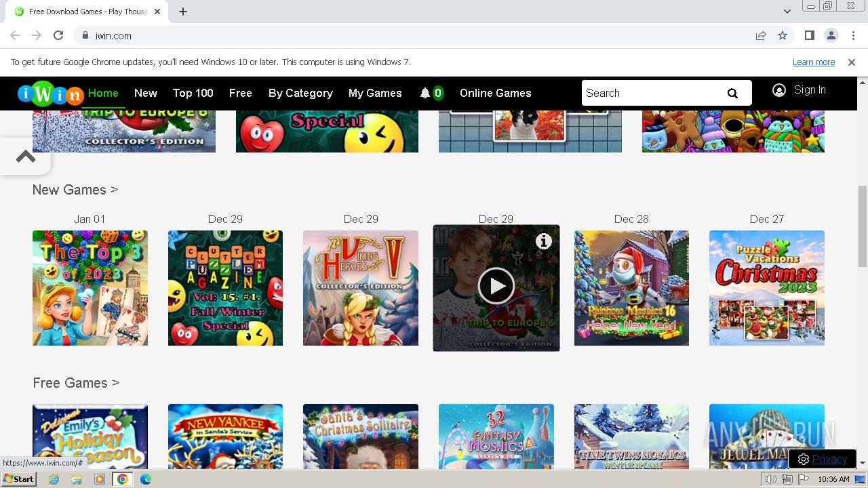Open the Privacy settings button

coord(823,459)
